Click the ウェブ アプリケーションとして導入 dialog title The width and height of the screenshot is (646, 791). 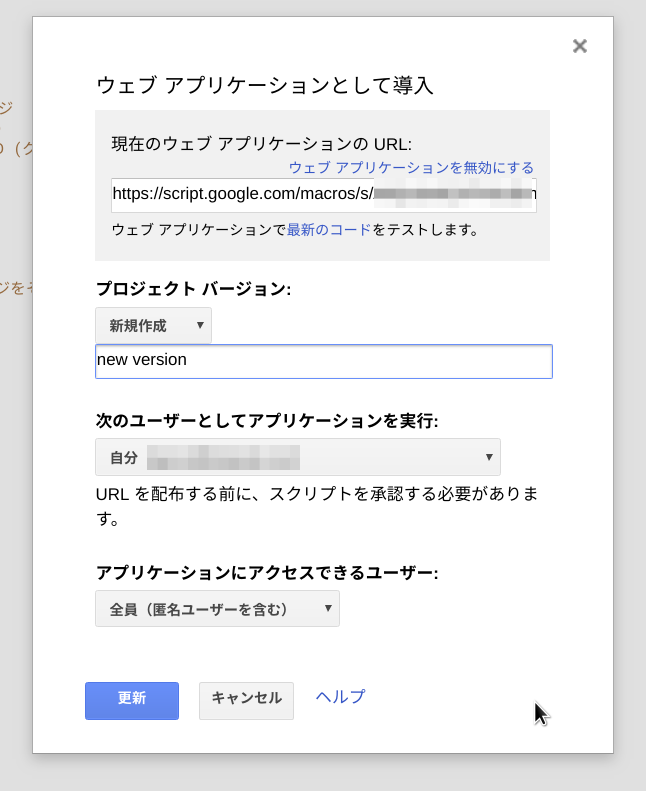[264, 85]
